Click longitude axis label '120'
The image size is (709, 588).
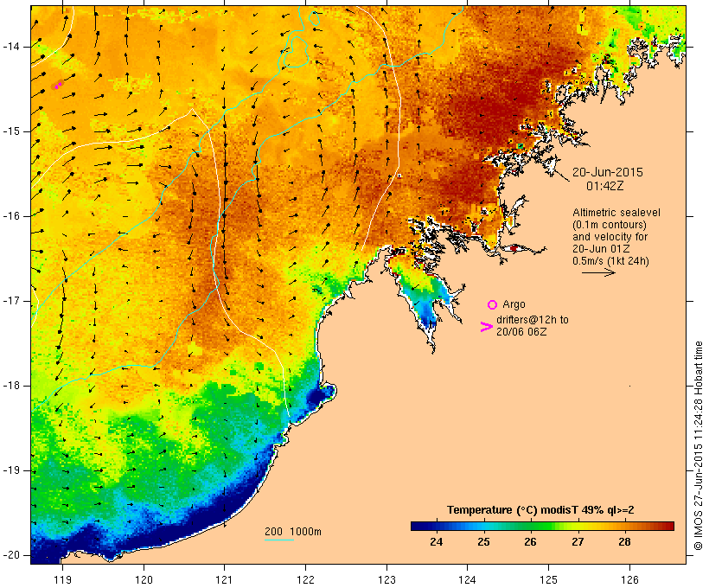point(144,579)
